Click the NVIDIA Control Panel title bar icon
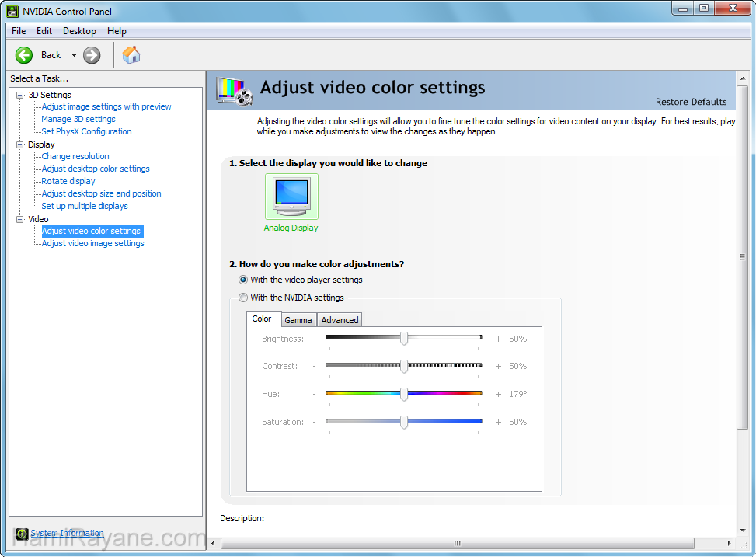Screen dimensions: 756x557 tap(13, 11)
